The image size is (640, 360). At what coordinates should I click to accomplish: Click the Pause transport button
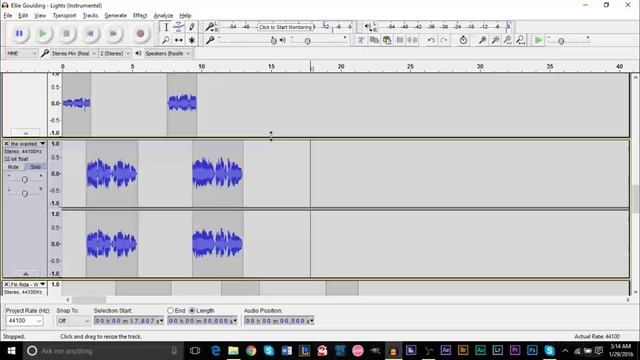(x=19, y=33)
